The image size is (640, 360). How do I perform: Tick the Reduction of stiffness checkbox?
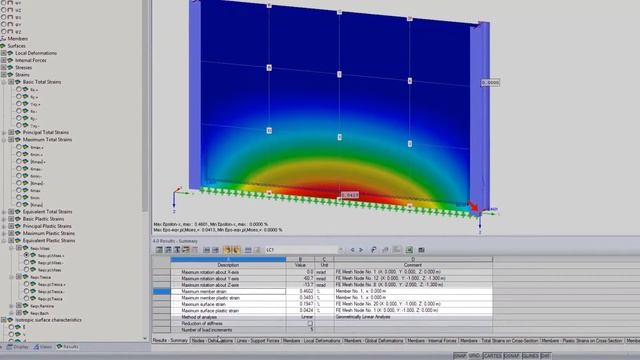pyautogui.click(x=310, y=323)
